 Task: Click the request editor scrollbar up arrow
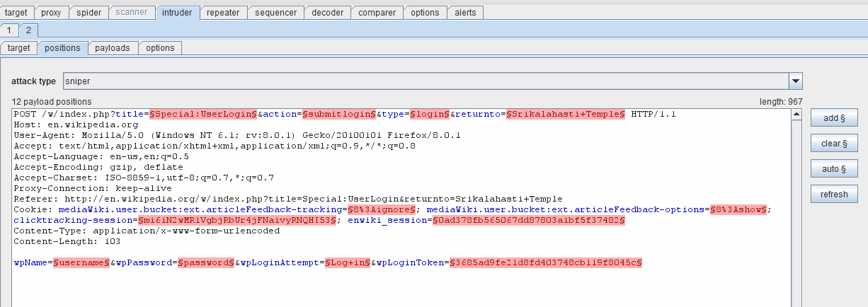(797, 115)
